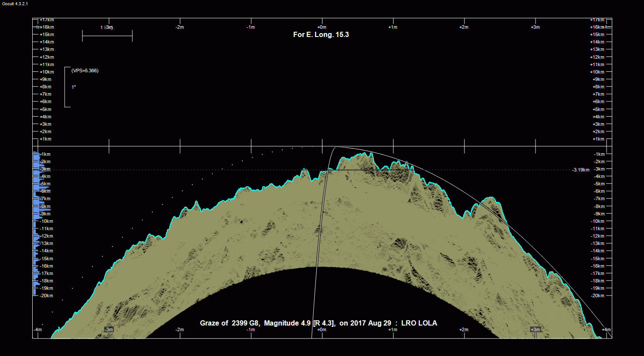644x356 pixels.
Task: Click the '+1m' label on top axis
Action: point(393,27)
